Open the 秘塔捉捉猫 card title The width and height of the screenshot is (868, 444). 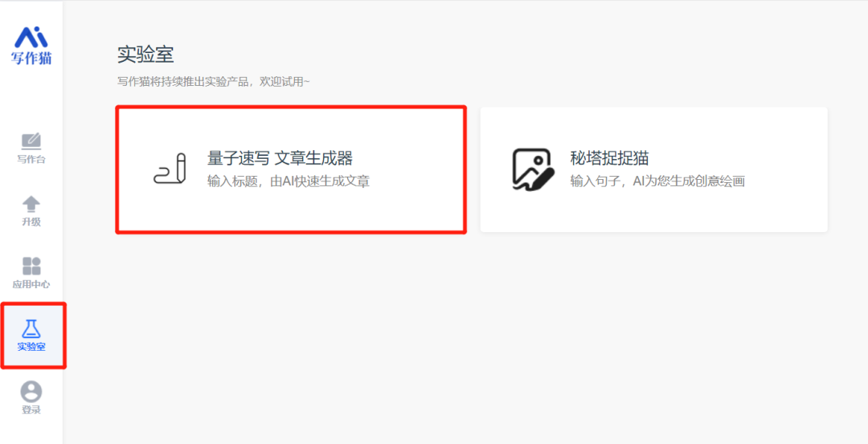point(609,158)
